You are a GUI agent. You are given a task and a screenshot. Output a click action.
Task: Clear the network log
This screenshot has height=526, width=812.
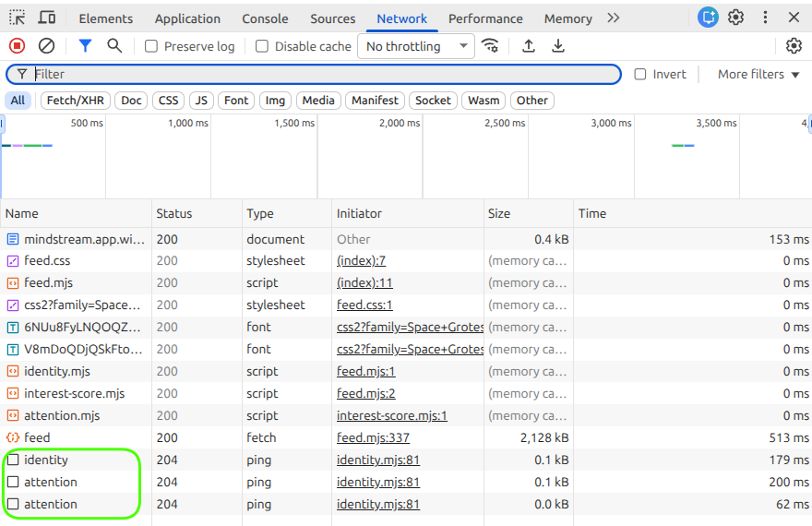(46, 46)
